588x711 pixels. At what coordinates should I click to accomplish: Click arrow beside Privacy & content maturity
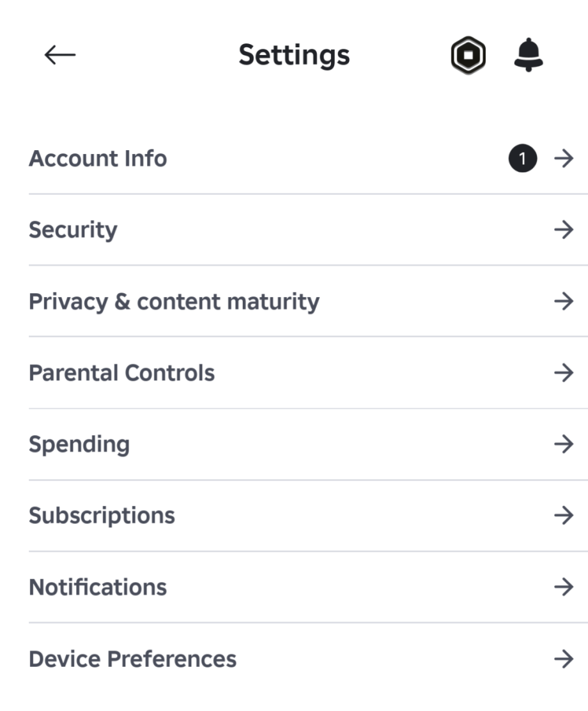[x=564, y=302]
